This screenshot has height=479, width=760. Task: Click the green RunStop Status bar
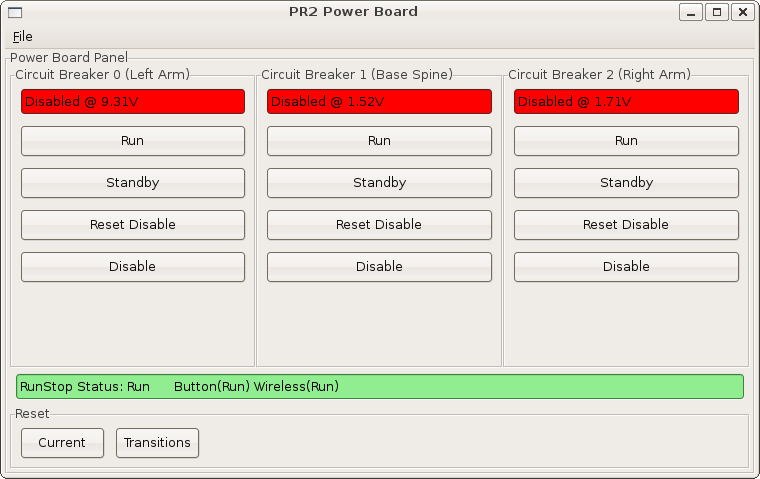click(x=379, y=387)
